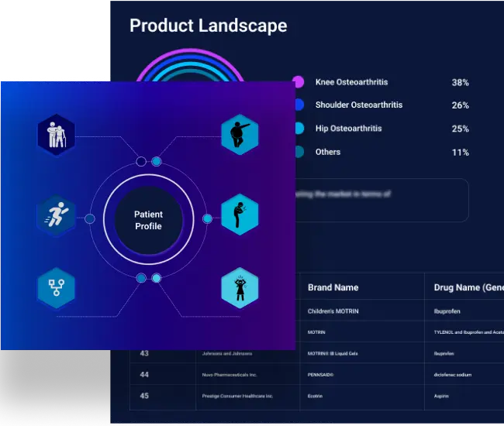This screenshot has height=426, width=504.
Task: Click the Patient Profile center circle
Action: [x=148, y=220]
